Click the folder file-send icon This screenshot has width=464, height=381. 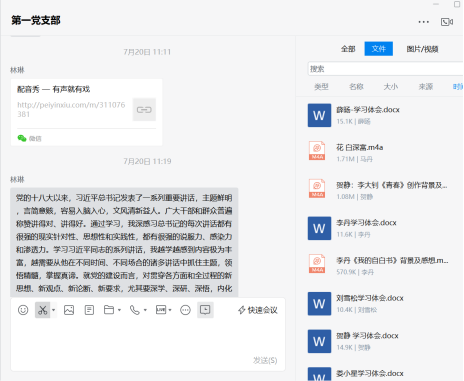click(x=109, y=310)
